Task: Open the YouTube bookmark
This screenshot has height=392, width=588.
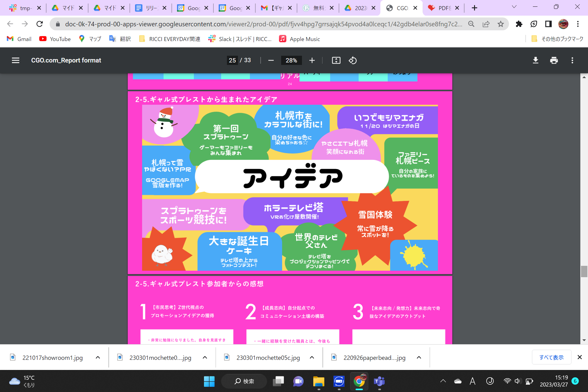Action: [x=55, y=39]
